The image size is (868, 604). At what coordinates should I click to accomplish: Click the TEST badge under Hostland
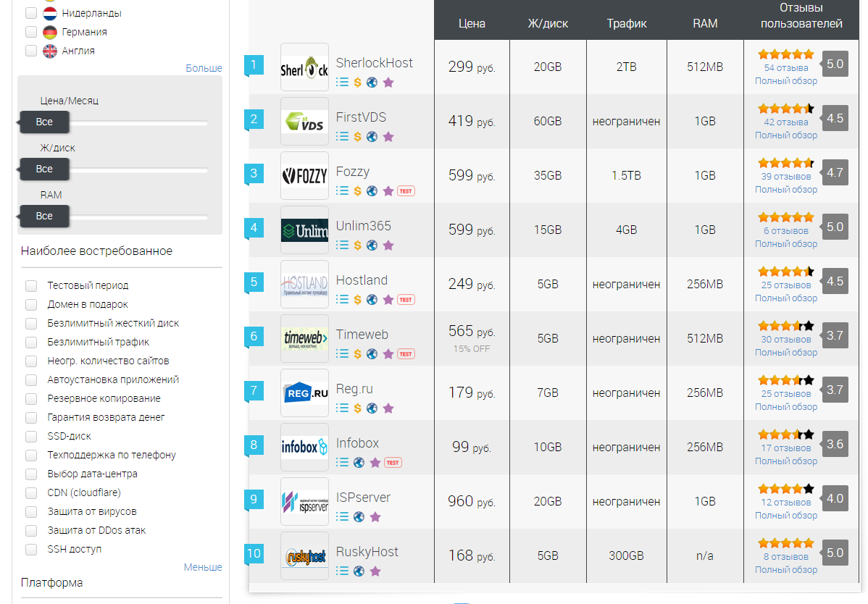406,299
